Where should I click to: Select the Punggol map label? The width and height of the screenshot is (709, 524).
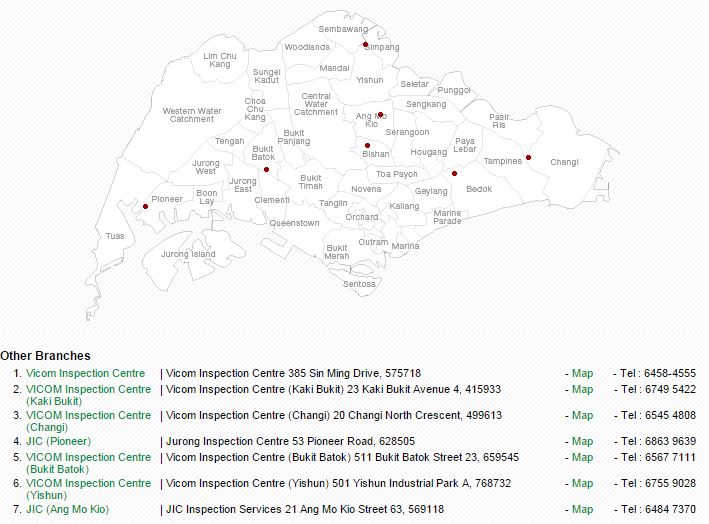point(454,90)
